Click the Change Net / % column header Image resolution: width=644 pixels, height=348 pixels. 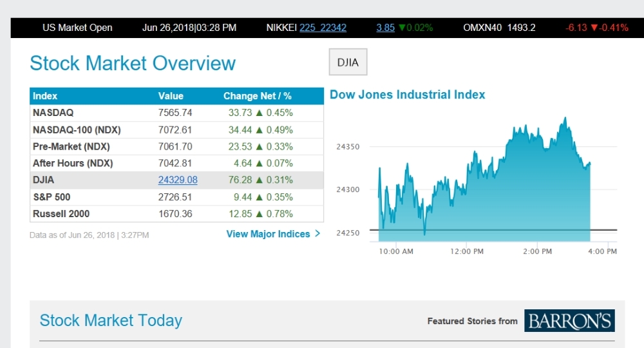click(258, 96)
